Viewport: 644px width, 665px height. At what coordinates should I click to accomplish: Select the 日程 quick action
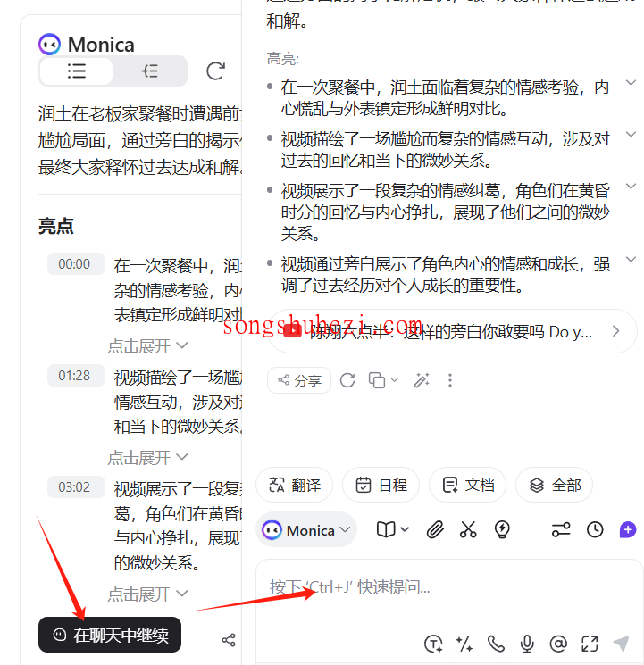[381, 485]
